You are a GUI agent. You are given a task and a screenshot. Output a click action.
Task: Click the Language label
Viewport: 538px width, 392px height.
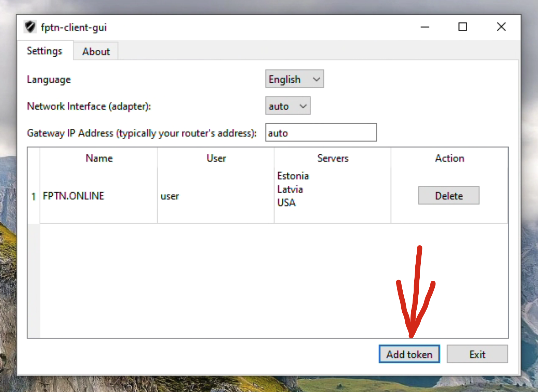tap(49, 80)
